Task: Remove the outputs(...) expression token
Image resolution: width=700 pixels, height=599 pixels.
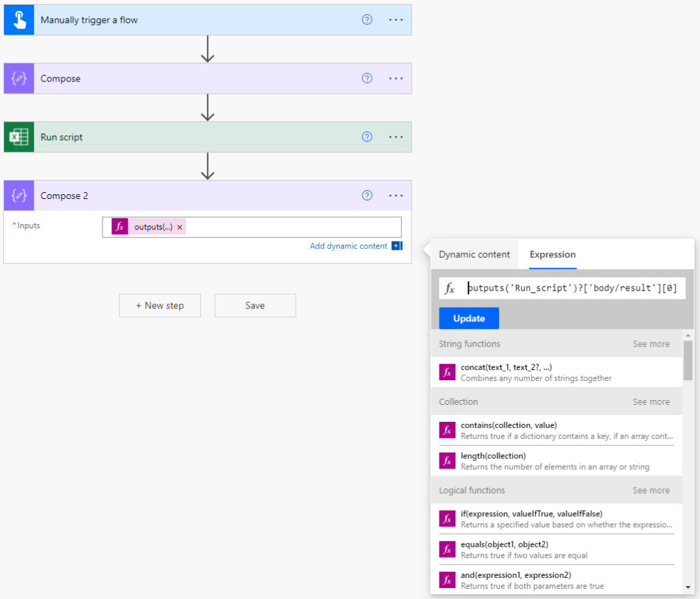Action: pyautogui.click(x=180, y=228)
